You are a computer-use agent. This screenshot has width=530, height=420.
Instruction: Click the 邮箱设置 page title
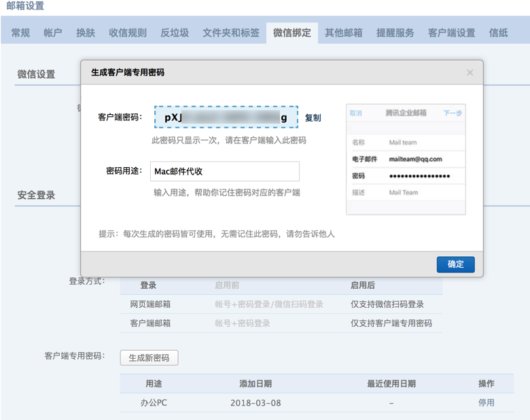coord(25,5)
